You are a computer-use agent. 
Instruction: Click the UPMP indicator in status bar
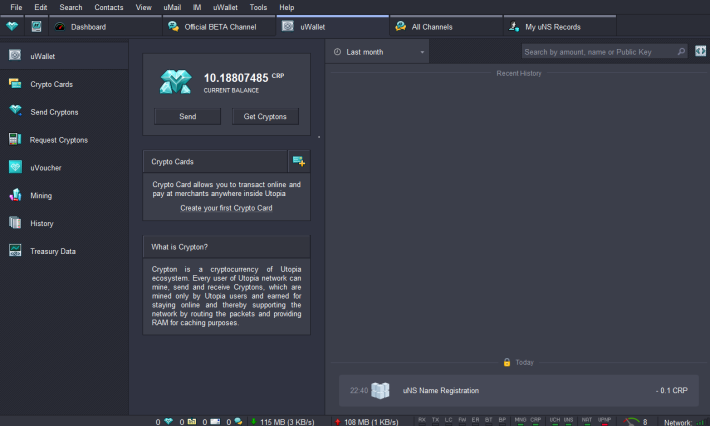click(x=604, y=421)
